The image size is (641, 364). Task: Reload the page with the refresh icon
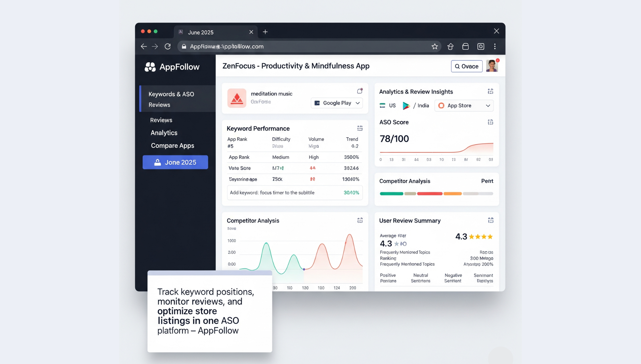click(168, 47)
